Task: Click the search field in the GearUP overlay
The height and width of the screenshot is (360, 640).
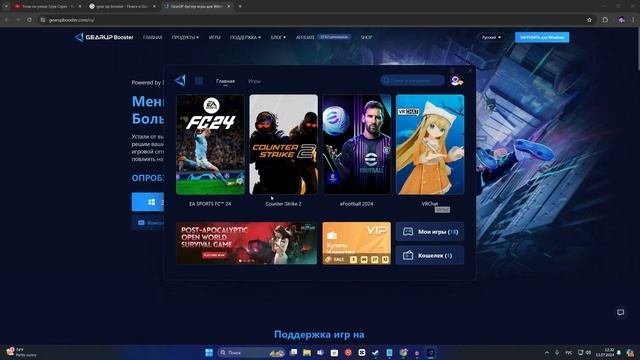Action: (x=412, y=80)
